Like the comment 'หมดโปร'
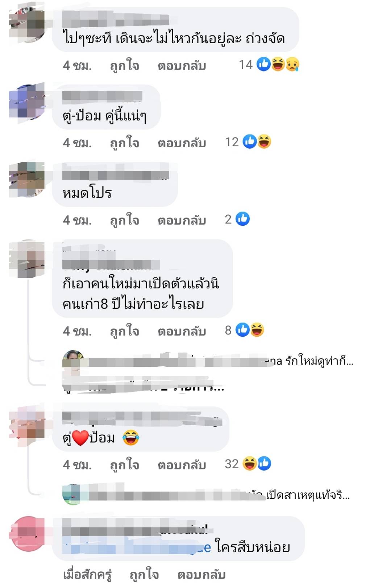Screen dimensions: 366x588 click(124, 220)
